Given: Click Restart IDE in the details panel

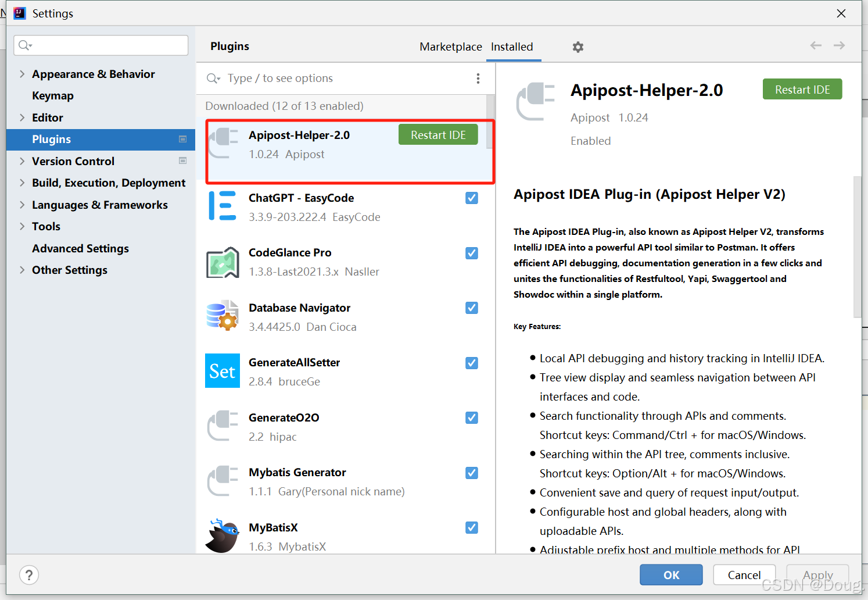Looking at the screenshot, I should click(802, 90).
